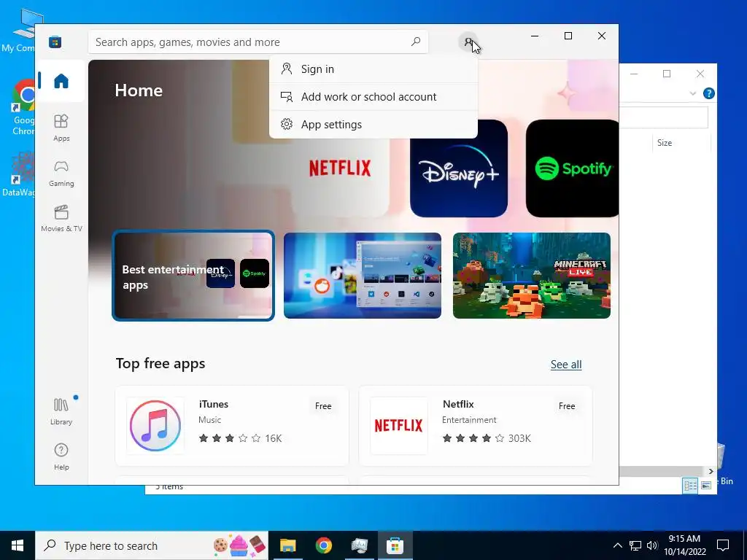Open the Netflix app listing icon

(x=399, y=425)
